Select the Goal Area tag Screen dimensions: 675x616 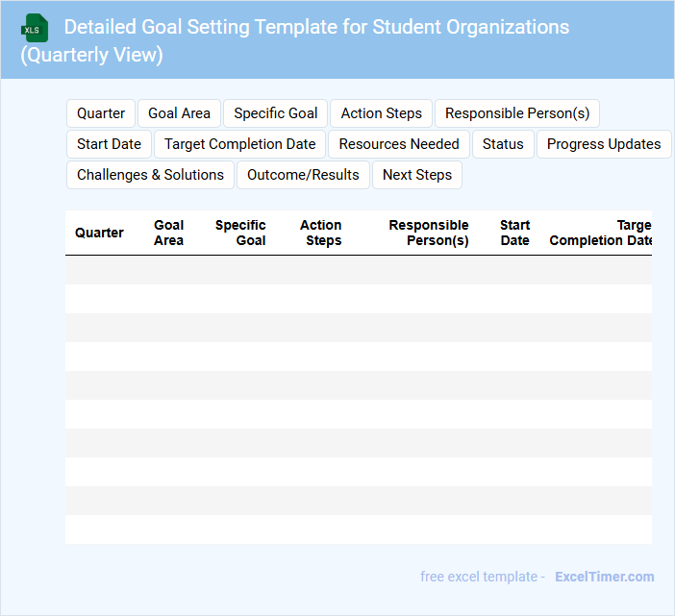[x=179, y=113]
